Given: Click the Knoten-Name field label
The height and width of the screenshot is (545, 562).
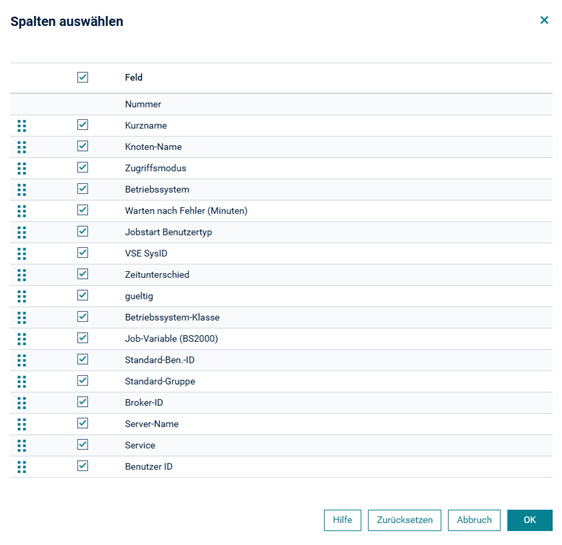Looking at the screenshot, I should pos(153,147).
